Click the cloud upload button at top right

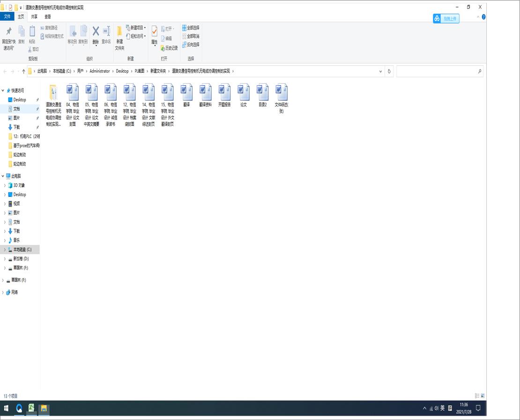tap(446, 19)
